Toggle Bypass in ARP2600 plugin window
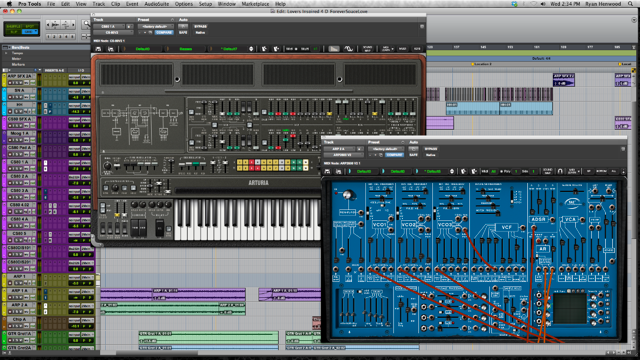 (x=431, y=149)
